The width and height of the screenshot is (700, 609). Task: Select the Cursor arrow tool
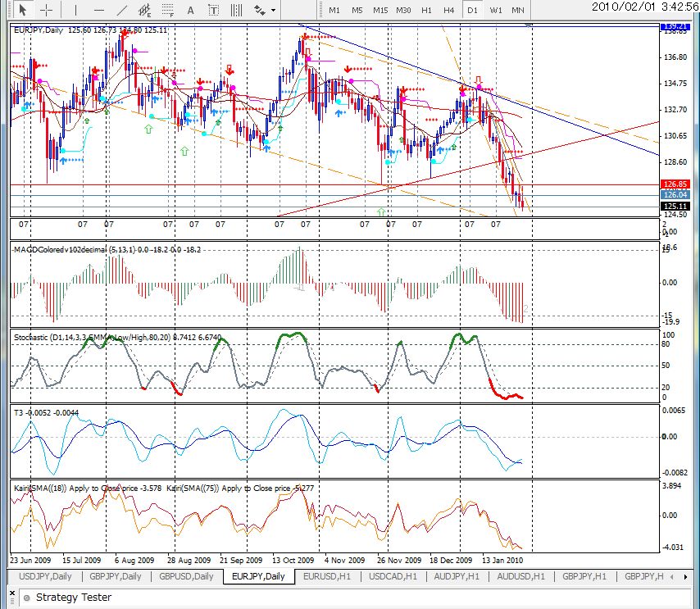pos(22,9)
